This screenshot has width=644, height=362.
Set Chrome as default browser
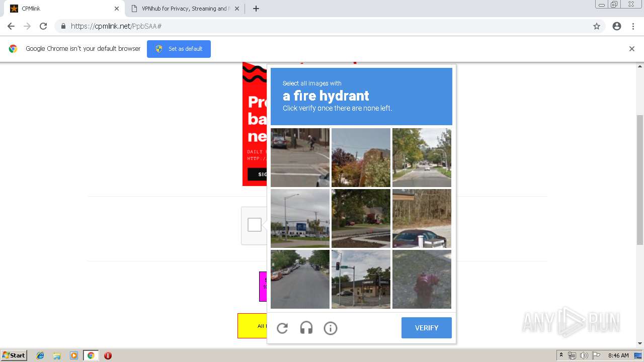(179, 49)
